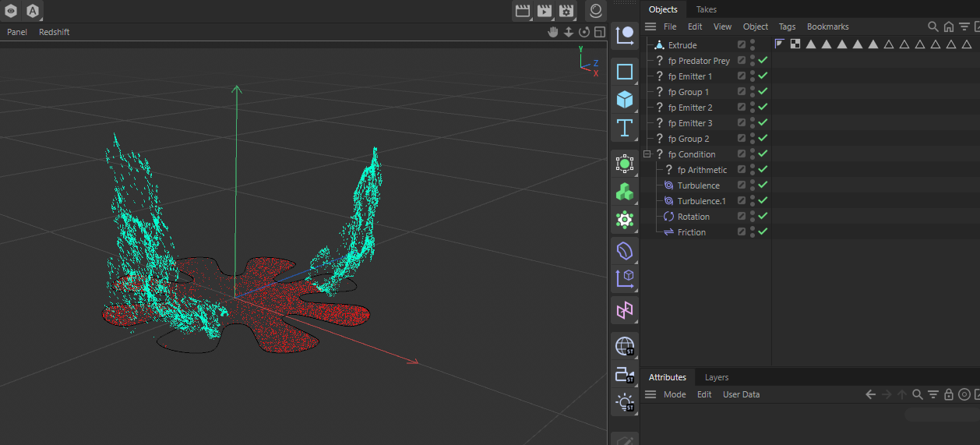Click the viewport orbit rotate icon
This screenshot has height=445, width=980.
(584, 32)
